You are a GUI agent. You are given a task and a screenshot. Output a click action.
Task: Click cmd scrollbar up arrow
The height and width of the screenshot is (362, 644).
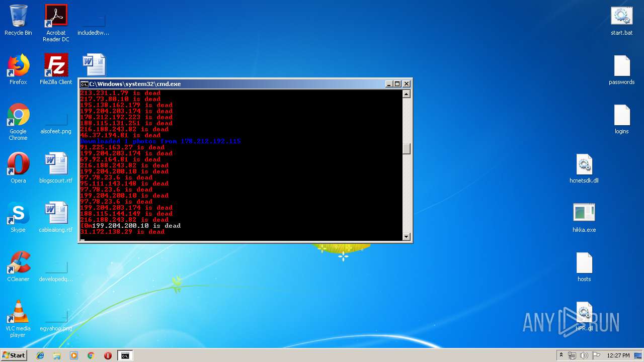click(407, 94)
